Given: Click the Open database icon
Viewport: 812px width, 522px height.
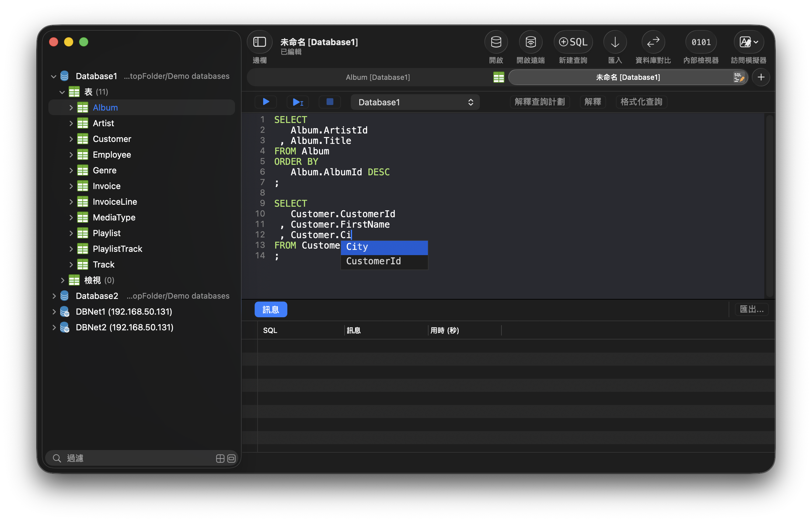Looking at the screenshot, I should 496,42.
